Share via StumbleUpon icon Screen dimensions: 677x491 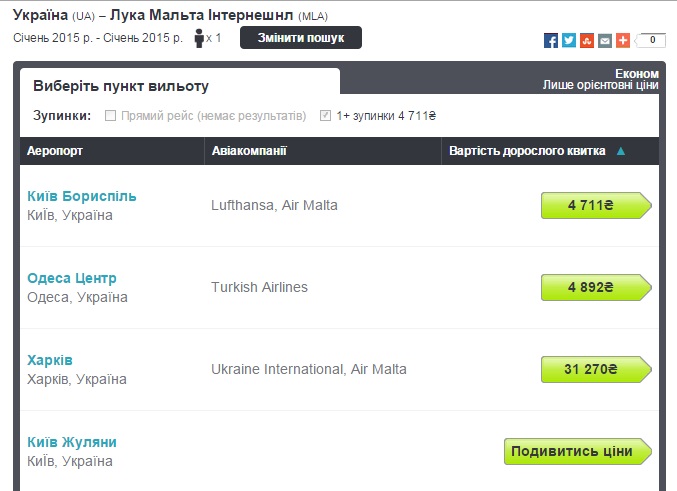[x=587, y=41]
